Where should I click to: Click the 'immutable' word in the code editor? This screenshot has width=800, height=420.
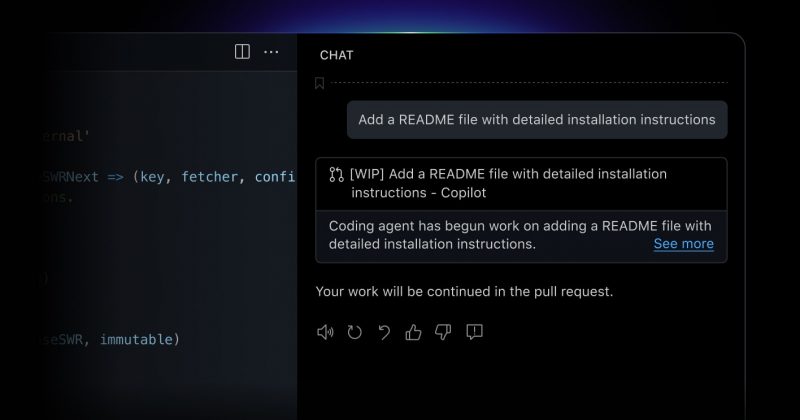click(136, 339)
